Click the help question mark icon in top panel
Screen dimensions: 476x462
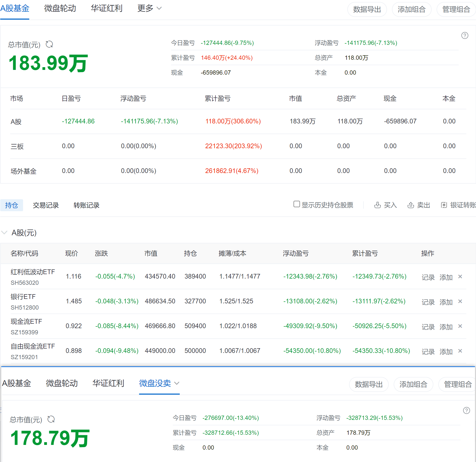[465, 35]
